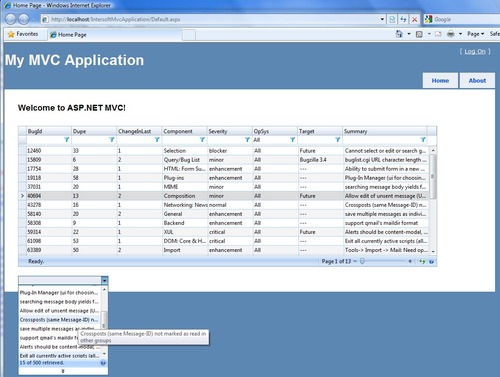
Task: Click the filter icon in OpSys column
Action: [x=292, y=140]
